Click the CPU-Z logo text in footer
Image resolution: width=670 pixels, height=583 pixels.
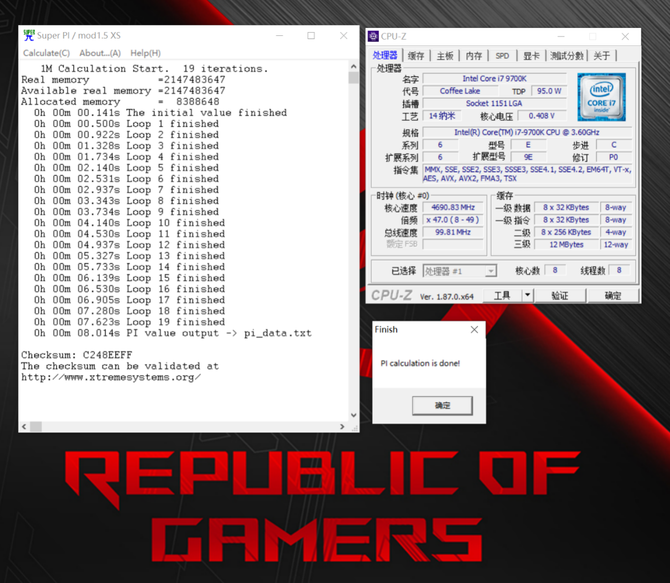pos(391,295)
